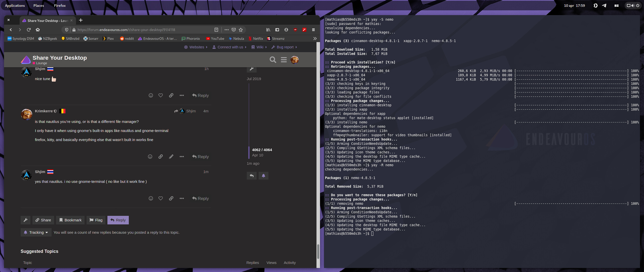This screenshot has height=272, width=644.
Task: Open page actions three-dot menu in address bar
Action: (x=227, y=30)
